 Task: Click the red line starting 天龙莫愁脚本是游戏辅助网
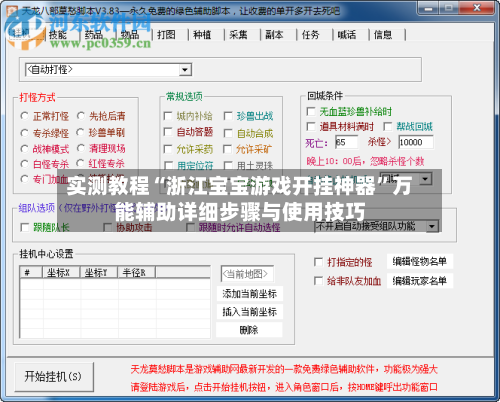284,369
